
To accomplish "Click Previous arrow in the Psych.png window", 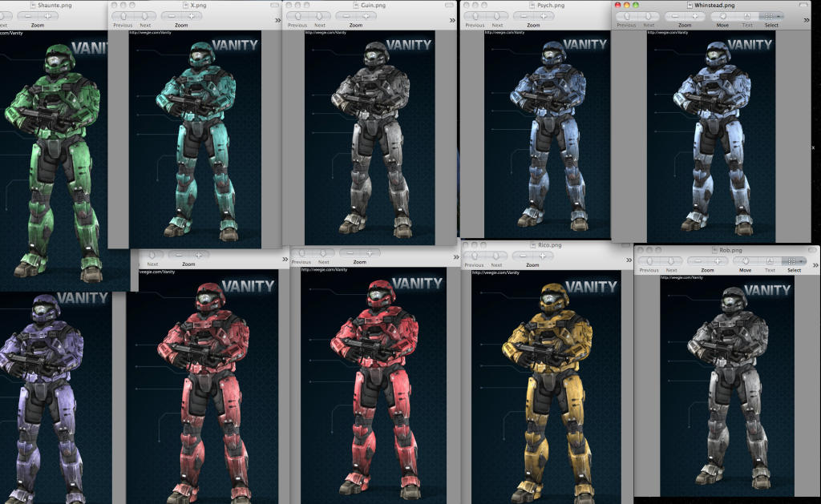I will pyautogui.click(x=475, y=16).
